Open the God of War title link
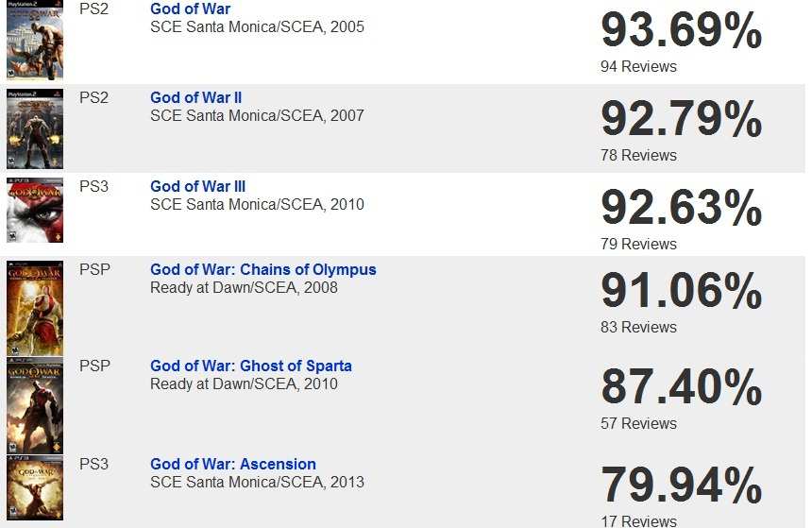 [190, 9]
